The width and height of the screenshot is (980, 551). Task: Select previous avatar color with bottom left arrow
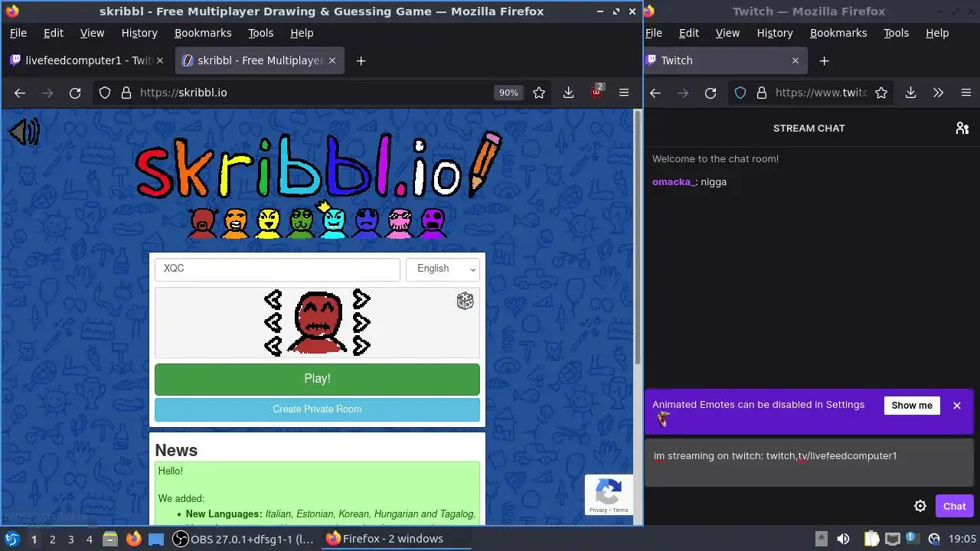(x=273, y=346)
